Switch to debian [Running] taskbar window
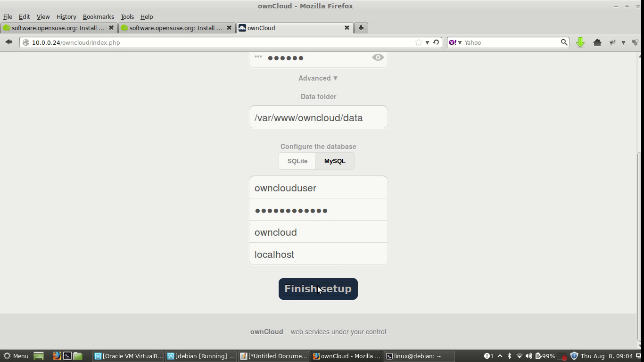Screen dimensions: 644x362 point(201,356)
